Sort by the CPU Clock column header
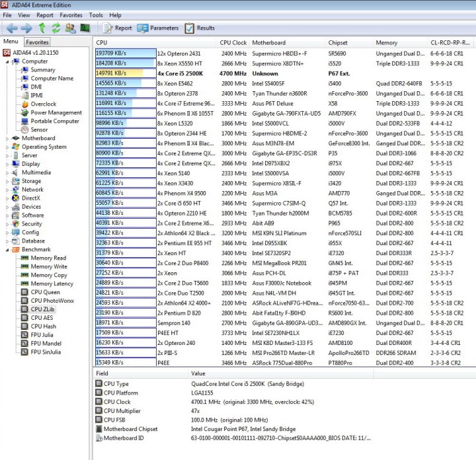 (233, 43)
